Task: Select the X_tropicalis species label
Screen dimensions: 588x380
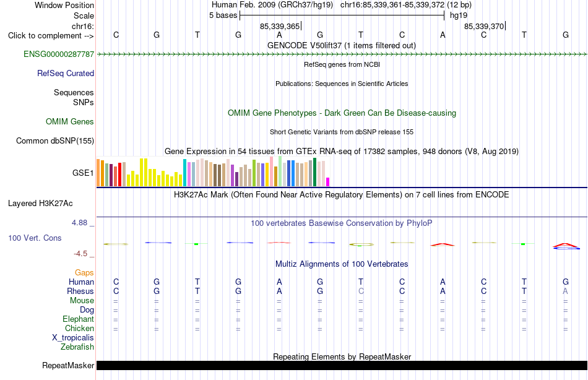Action: [x=73, y=338]
